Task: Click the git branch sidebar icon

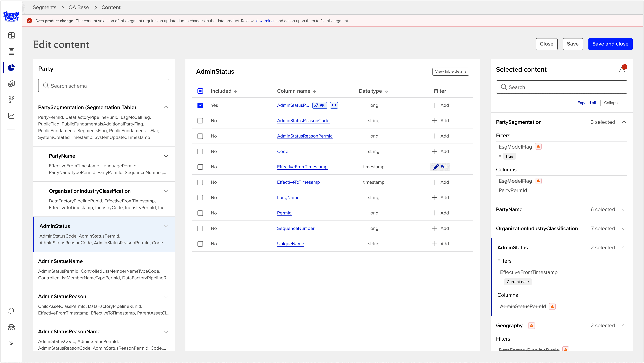Action: click(11, 100)
